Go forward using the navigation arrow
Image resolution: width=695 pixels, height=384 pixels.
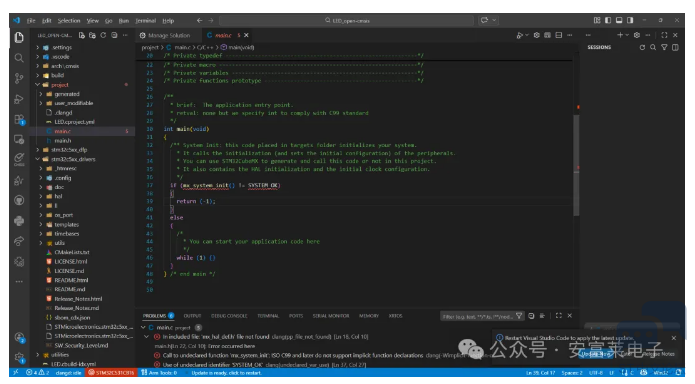[x=211, y=20]
